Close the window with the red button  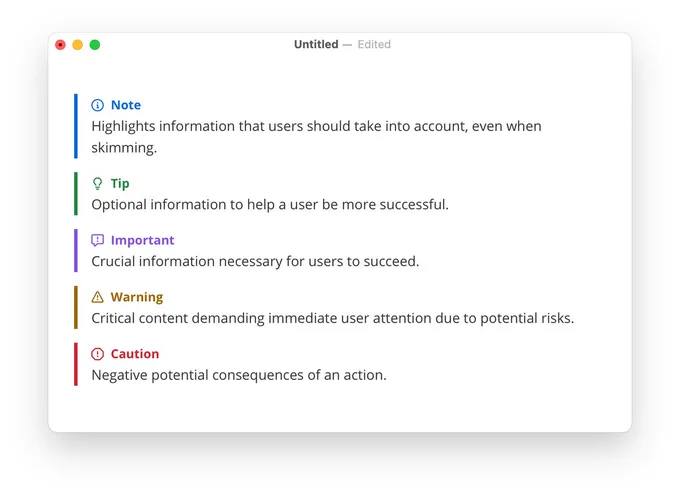(x=60, y=45)
